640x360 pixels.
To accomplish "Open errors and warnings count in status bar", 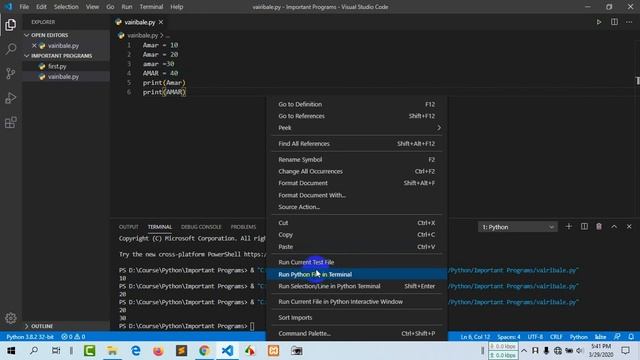I will [73, 337].
